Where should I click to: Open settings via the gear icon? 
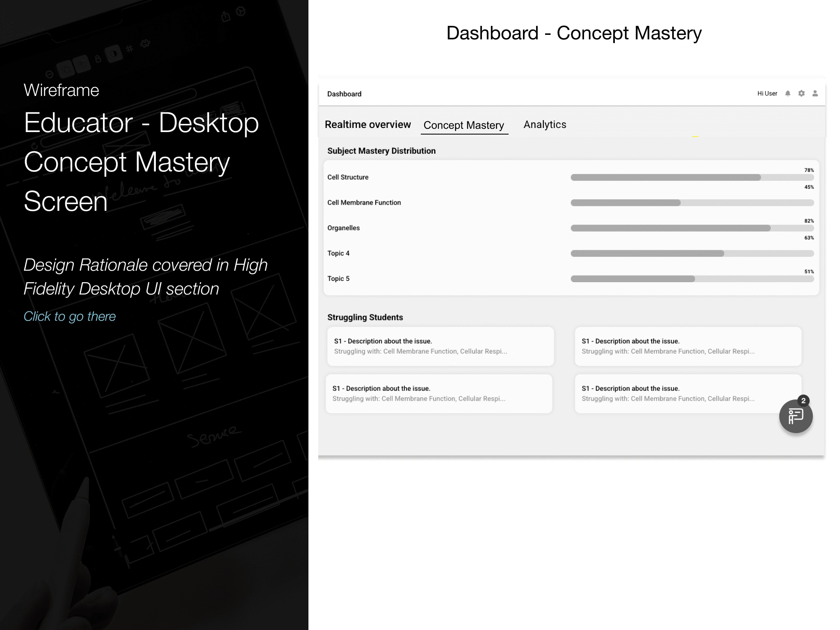click(x=801, y=94)
